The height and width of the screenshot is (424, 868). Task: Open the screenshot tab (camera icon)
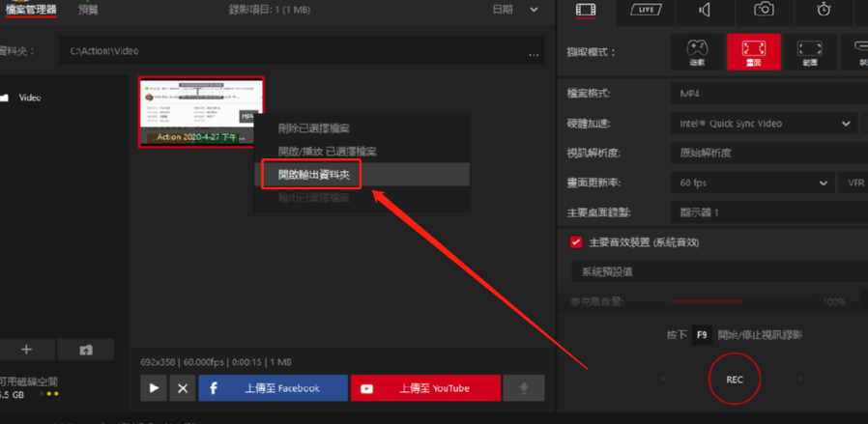tap(764, 10)
